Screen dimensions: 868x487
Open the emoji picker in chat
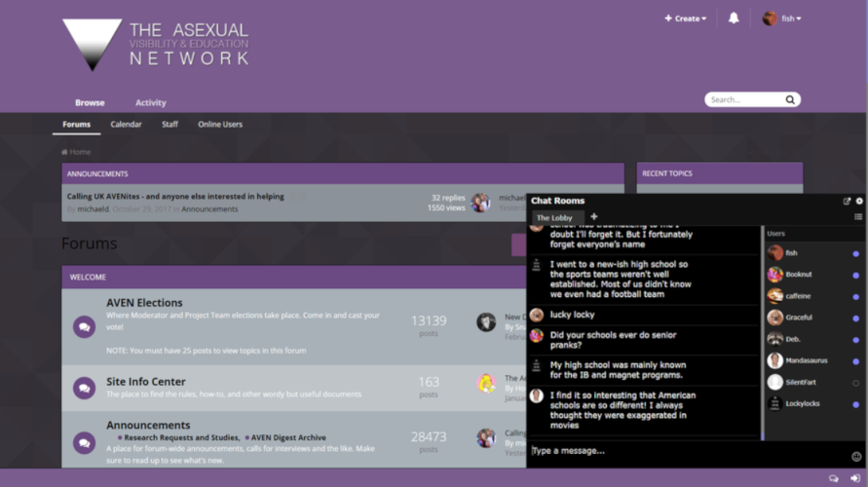(855, 456)
